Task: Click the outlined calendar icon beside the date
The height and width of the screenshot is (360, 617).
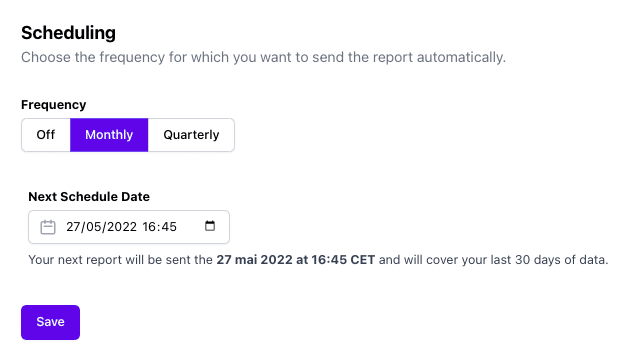Action: (x=48, y=227)
